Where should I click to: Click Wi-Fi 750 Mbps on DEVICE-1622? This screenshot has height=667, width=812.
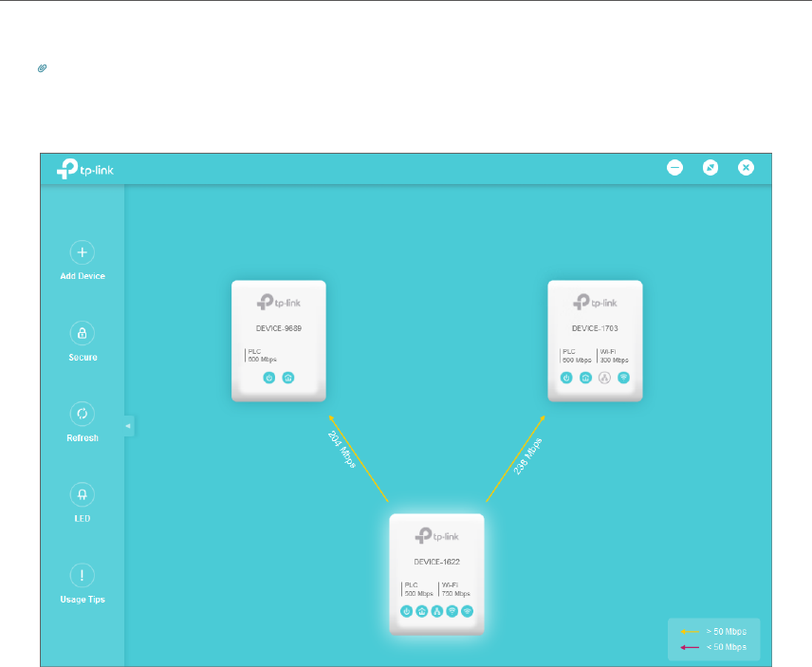click(x=455, y=589)
